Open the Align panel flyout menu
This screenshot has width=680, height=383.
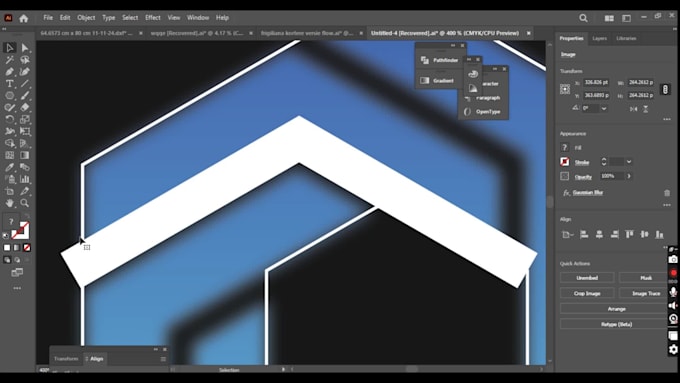pos(163,359)
